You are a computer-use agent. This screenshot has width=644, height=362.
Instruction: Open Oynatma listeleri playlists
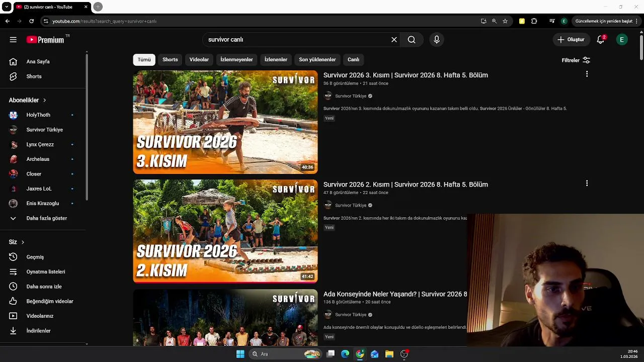[x=45, y=271]
